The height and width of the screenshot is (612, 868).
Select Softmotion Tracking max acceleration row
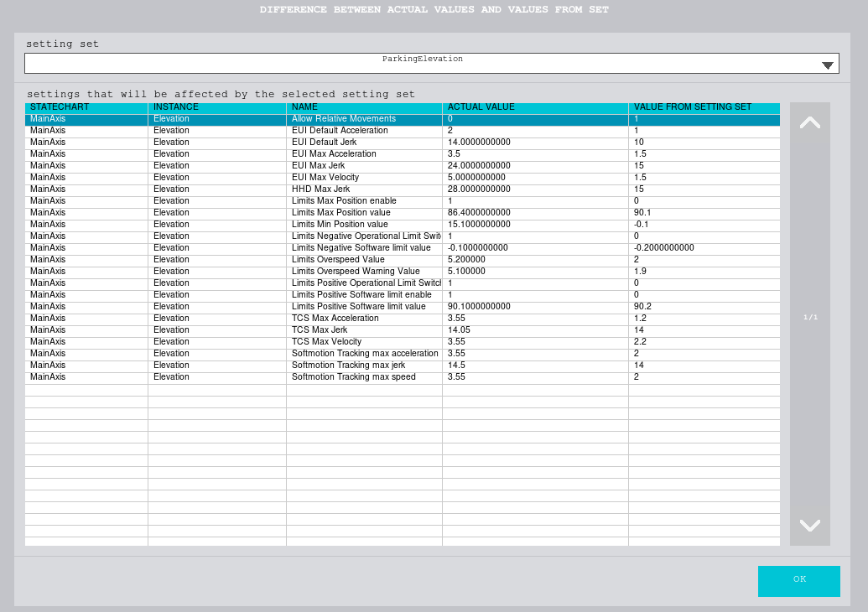tap(403, 354)
